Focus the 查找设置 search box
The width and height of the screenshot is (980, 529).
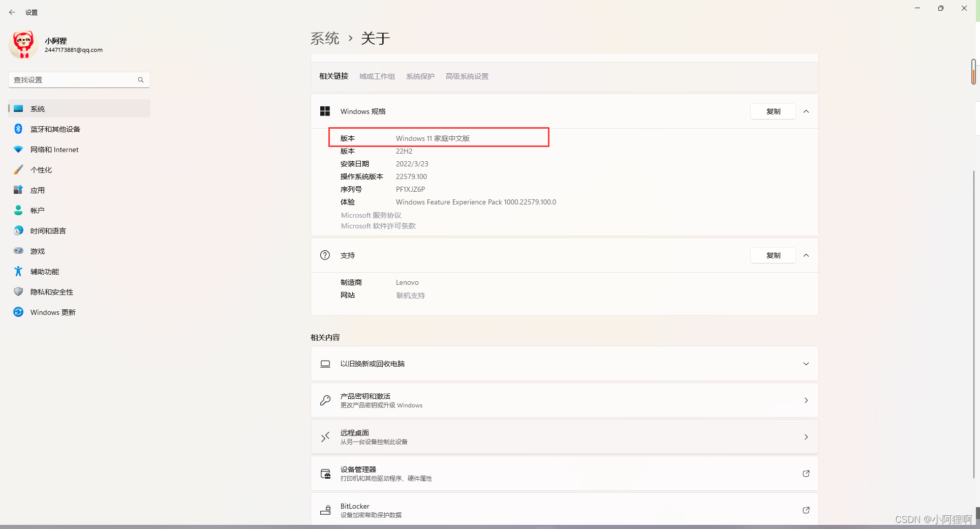click(x=79, y=80)
